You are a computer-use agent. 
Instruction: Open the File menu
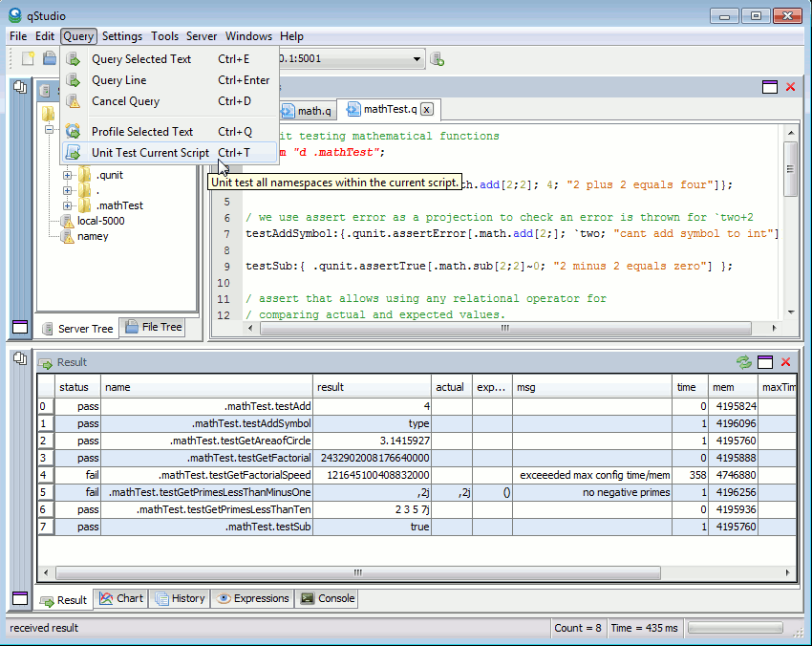pyautogui.click(x=18, y=36)
